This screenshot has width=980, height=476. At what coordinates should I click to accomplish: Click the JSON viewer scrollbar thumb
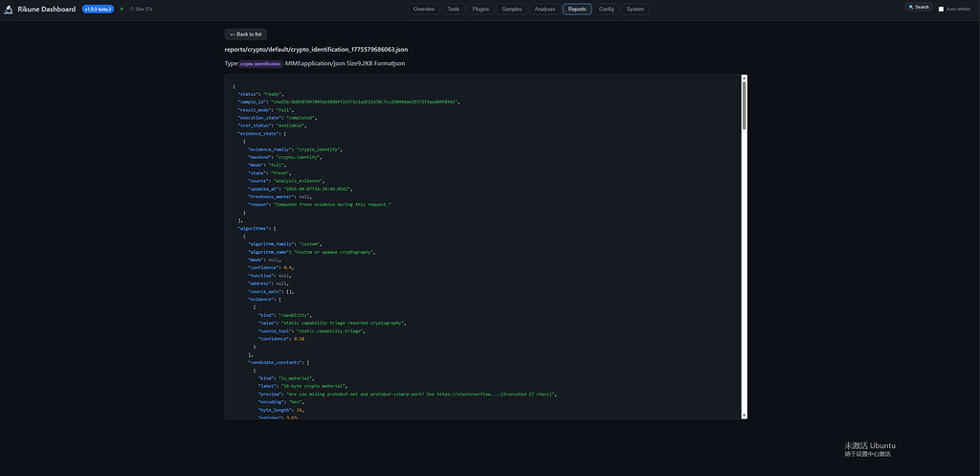point(745,105)
